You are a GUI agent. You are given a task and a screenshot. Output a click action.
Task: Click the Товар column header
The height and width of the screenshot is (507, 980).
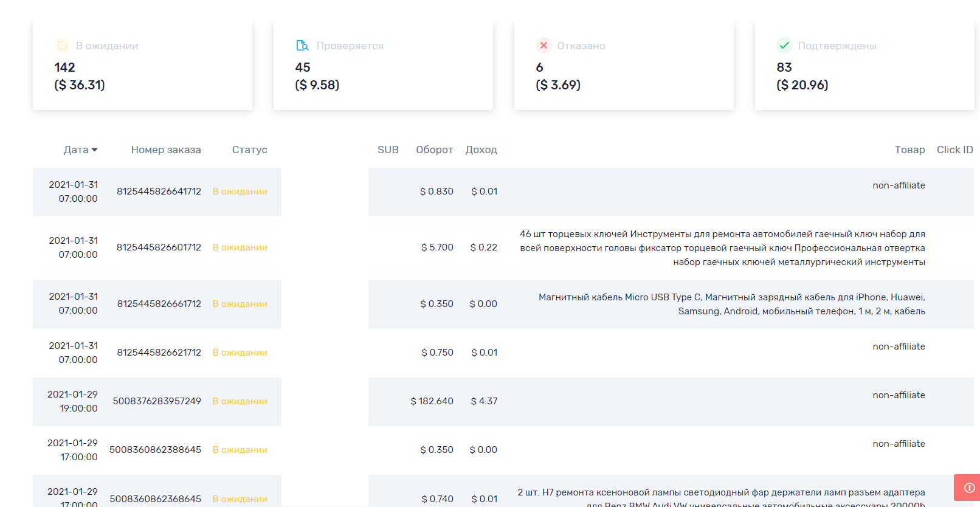[x=909, y=150]
